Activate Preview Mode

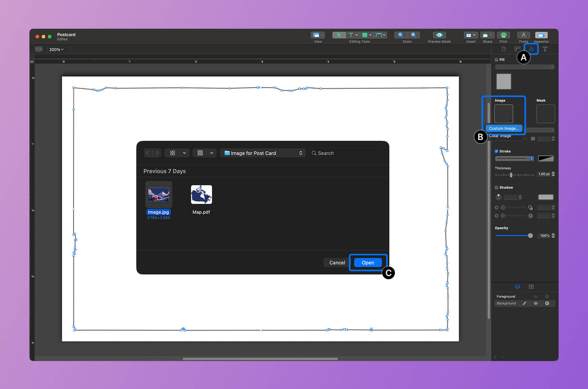click(x=439, y=35)
